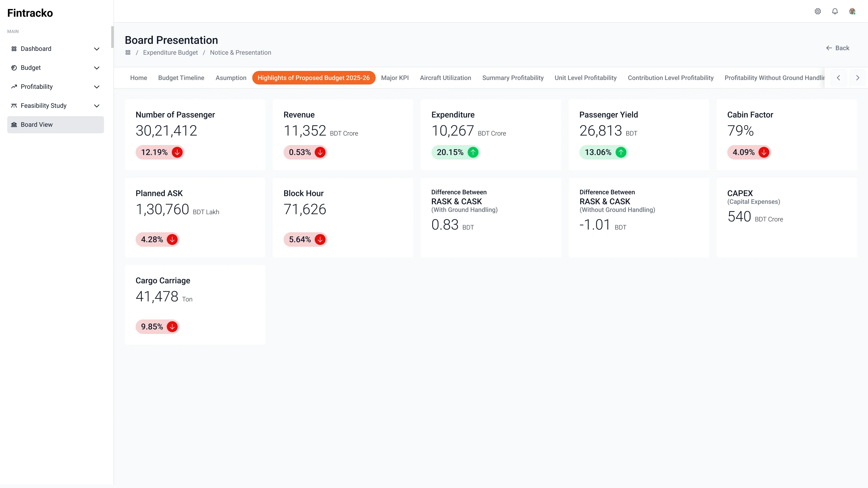This screenshot has width=868, height=488.
Task: Select the Summary Profitability tab
Action: click(x=512, y=78)
